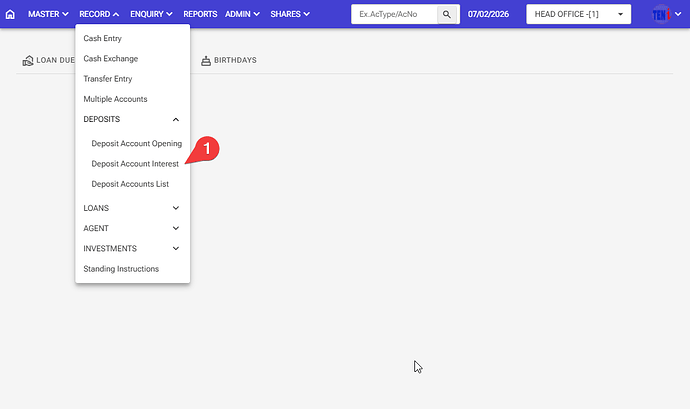690x409 pixels.
Task: Go to REPORTS in navbar
Action: [200, 15]
